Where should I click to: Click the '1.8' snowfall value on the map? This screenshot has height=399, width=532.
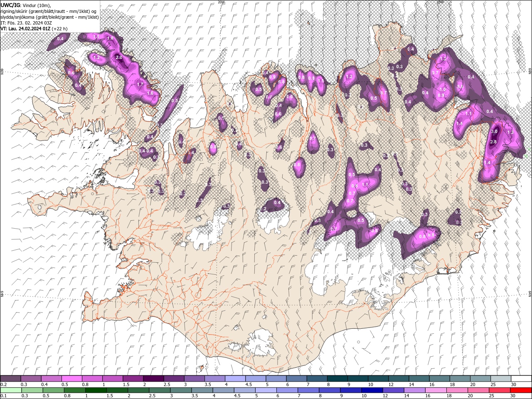tap(110, 38)
